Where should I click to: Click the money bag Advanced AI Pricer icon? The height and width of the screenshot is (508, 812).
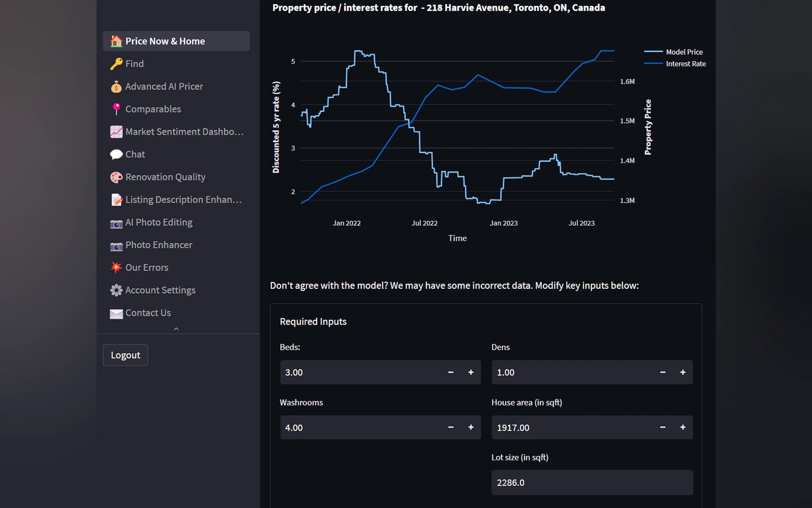(x=116, y=87)
